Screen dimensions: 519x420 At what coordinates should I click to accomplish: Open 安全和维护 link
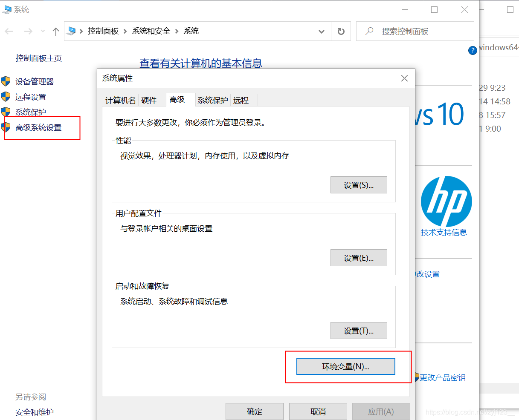(x=35, y=412)
